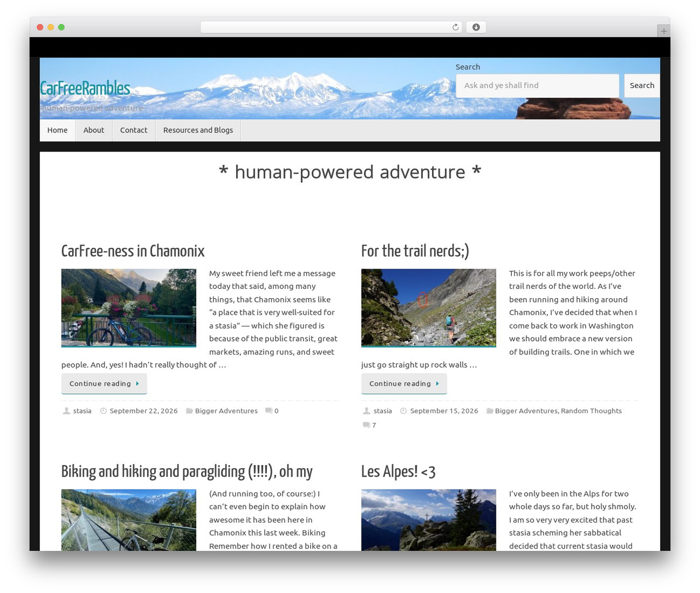
Task: Go to the Home menu item
Action: point(57,130)
